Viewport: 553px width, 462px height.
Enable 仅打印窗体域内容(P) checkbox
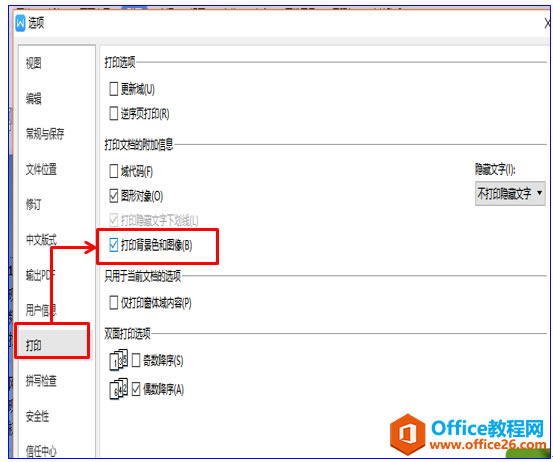[x=113, y=303]
